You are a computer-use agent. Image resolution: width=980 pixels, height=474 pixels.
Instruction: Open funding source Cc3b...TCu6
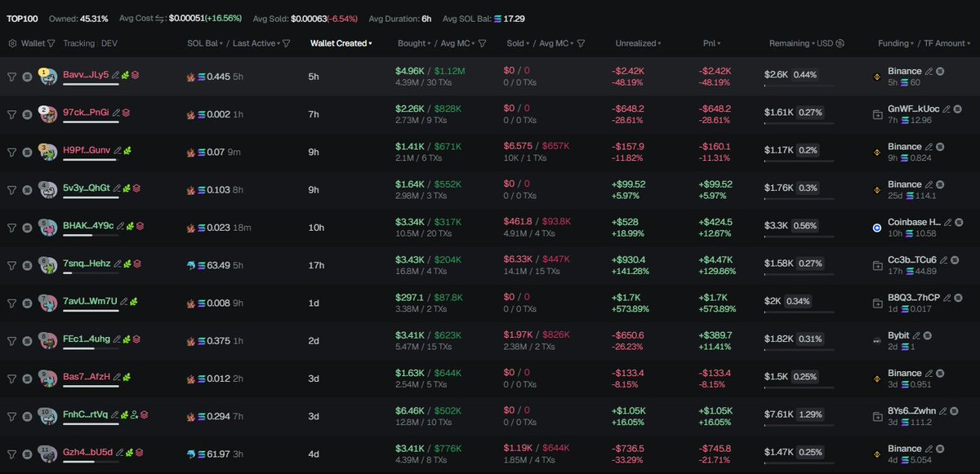912,259
